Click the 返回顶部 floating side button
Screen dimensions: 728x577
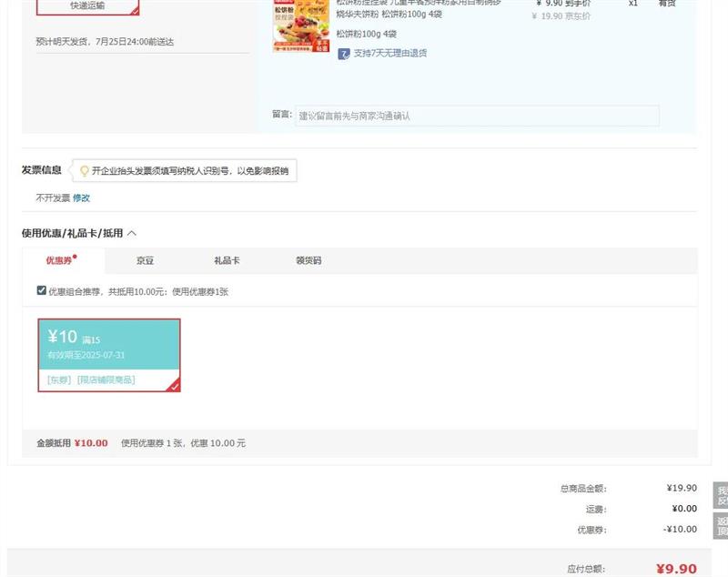click(x=722, y=526)
